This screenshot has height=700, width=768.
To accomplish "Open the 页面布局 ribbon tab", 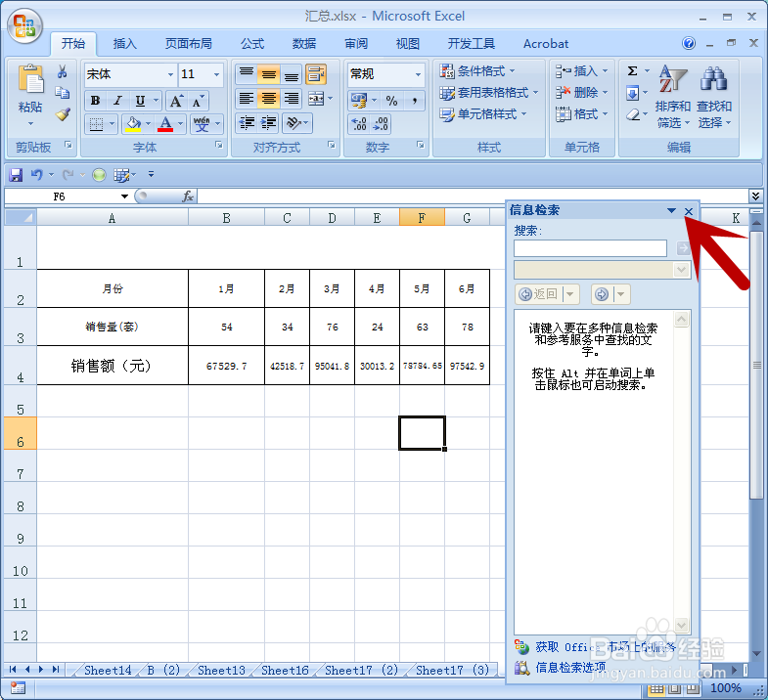I will pyautogui.click(x=188, y=44).
